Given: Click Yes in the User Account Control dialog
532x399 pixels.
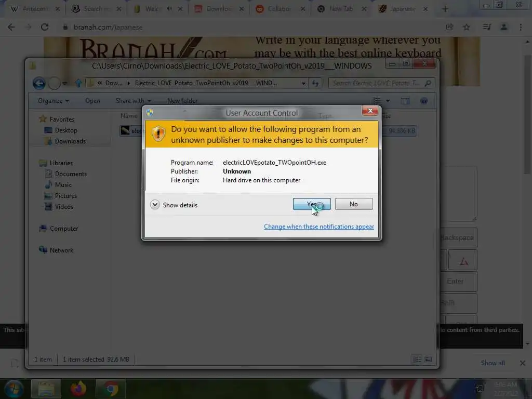Looking at the screenshot, I should click(x=312, y=204).
